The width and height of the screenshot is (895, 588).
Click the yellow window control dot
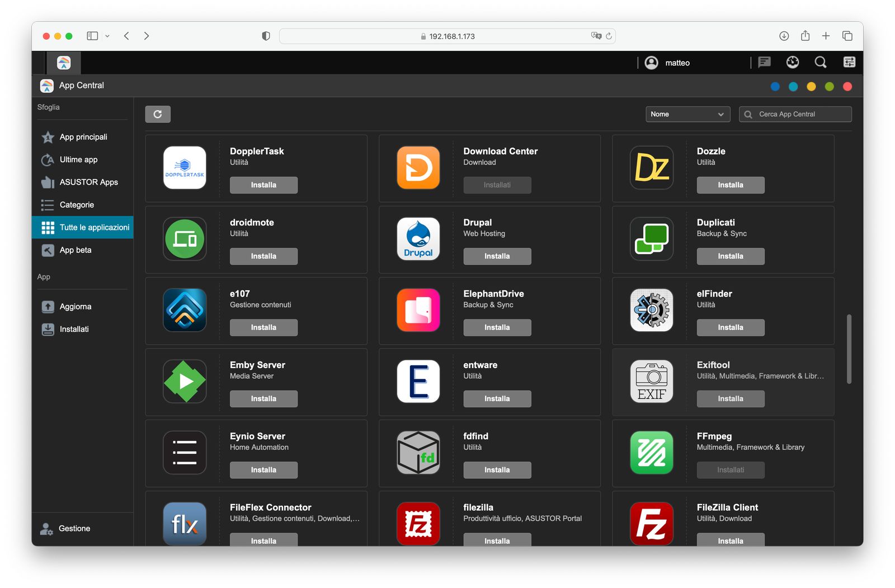811,86
